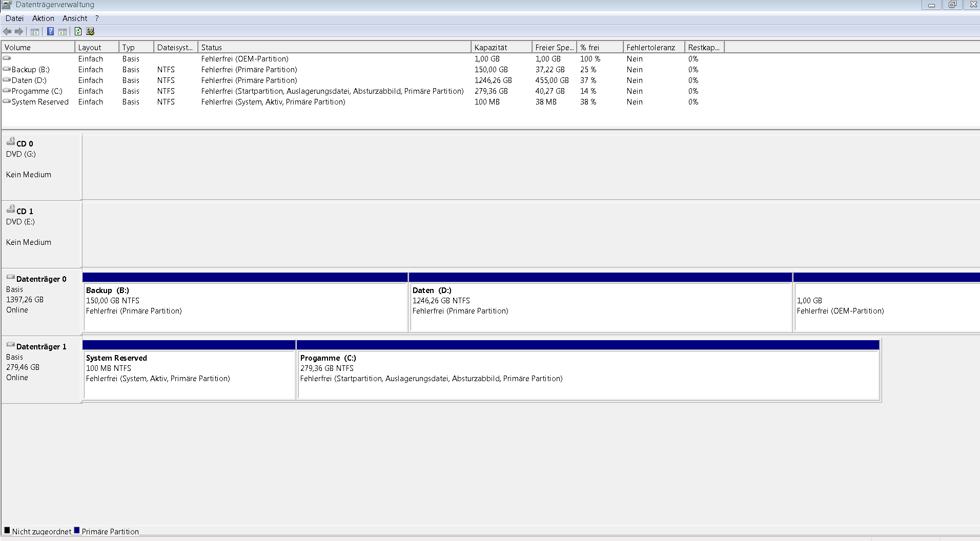Viewport: 980px width, 541px height.
Task: Click the 14 % free cell
Action: click(x=588, y=91)
